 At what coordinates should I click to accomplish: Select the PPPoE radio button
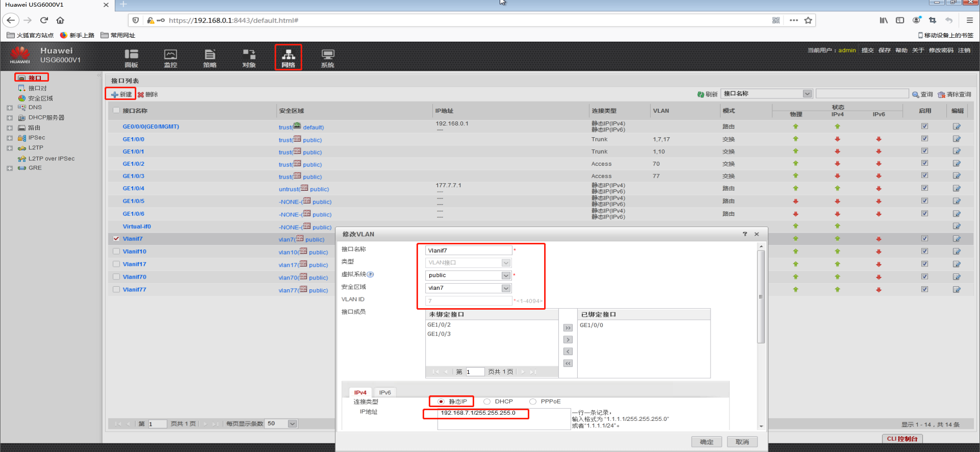533,401
